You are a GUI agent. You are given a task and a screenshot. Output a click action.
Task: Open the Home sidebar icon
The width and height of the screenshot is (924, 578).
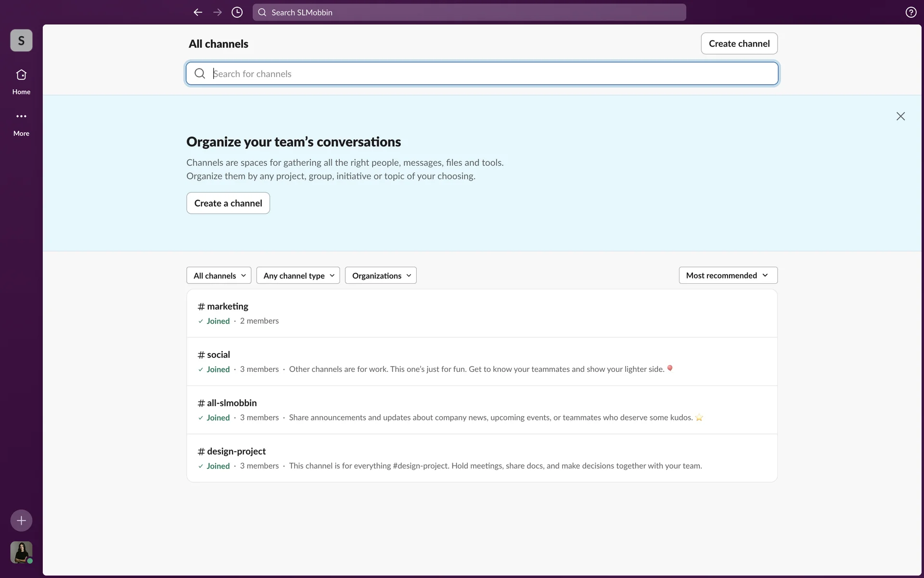21,81
